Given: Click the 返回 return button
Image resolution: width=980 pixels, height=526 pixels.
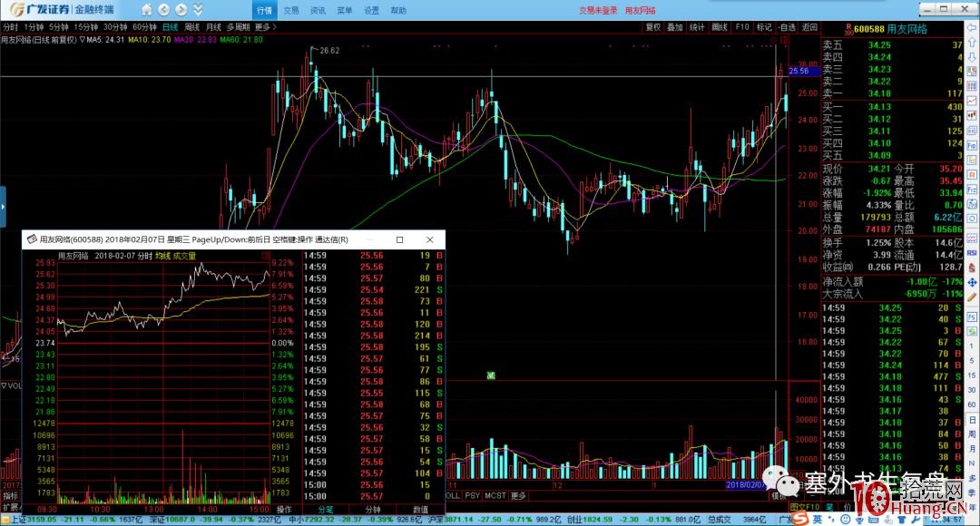Looking at the screenshot, I should 809,27.
